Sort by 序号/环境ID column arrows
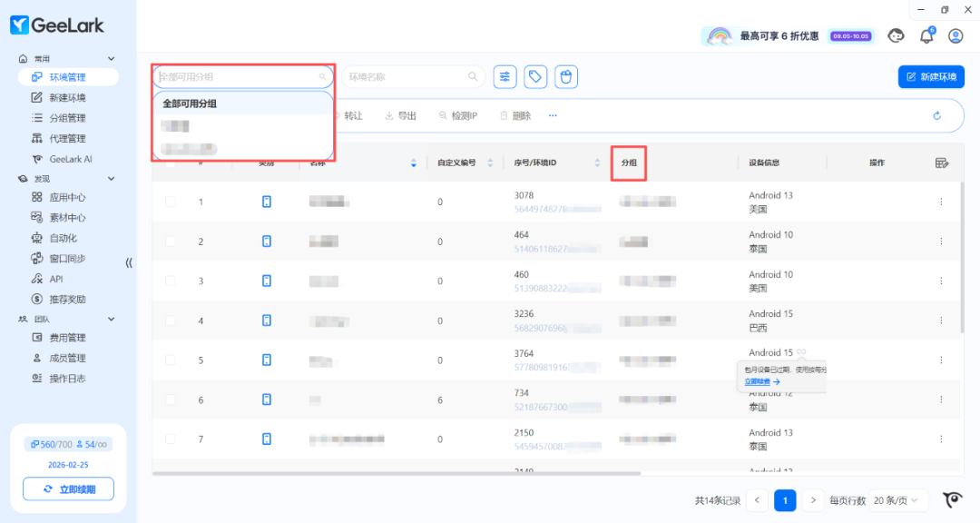This screenshot has height=523, width=980. click(x=597, y=163)
